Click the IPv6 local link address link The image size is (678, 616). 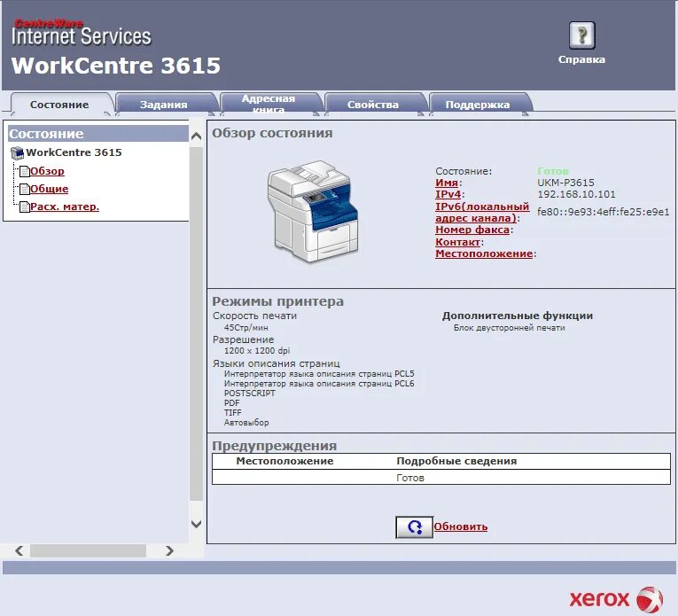point(482,212)
